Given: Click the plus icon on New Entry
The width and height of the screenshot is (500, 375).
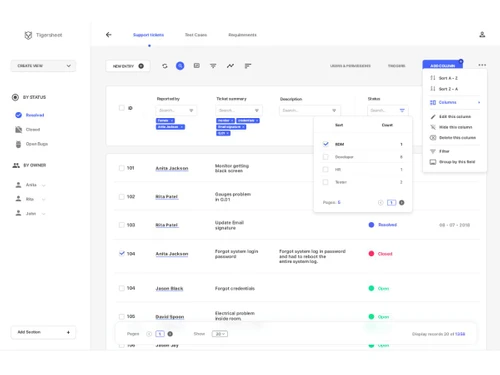Looking at the screenshot, I should pos(141,66).
